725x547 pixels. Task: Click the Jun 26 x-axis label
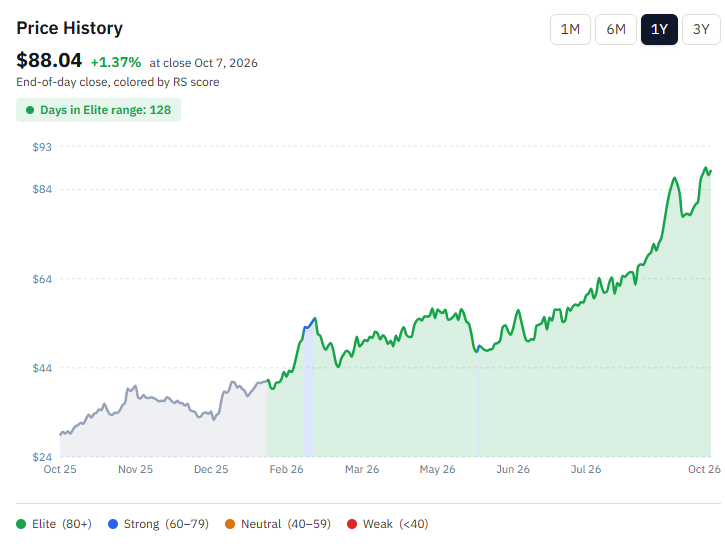513,469
